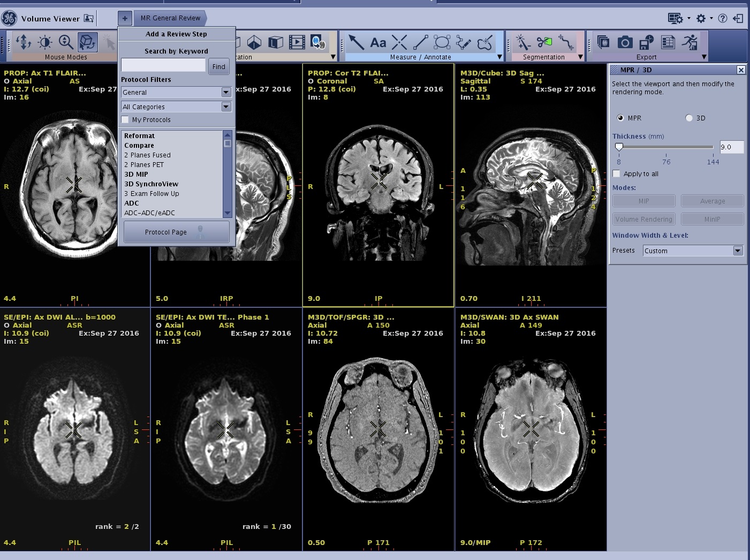Select the window/level brightness mouse mode
Viewport: 750px width, 560px height.
point(45,42)
